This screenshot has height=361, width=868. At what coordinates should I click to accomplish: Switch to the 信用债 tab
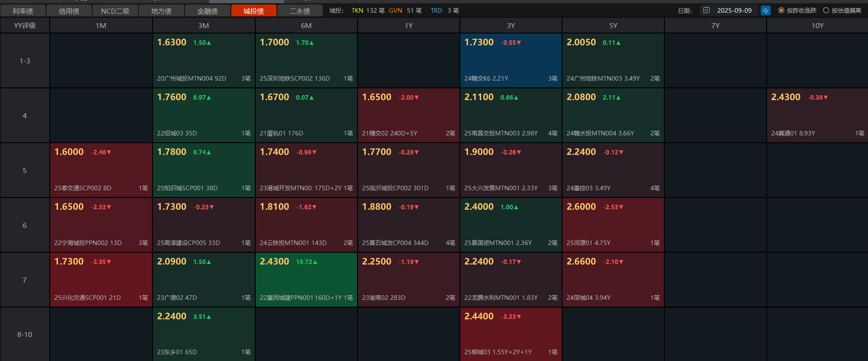click(69, 11)
